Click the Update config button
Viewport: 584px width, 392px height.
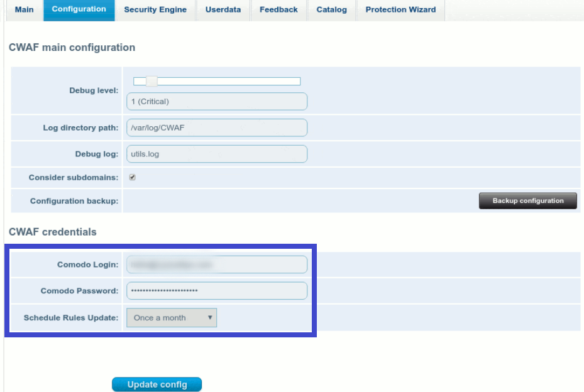tap(157, 384)
